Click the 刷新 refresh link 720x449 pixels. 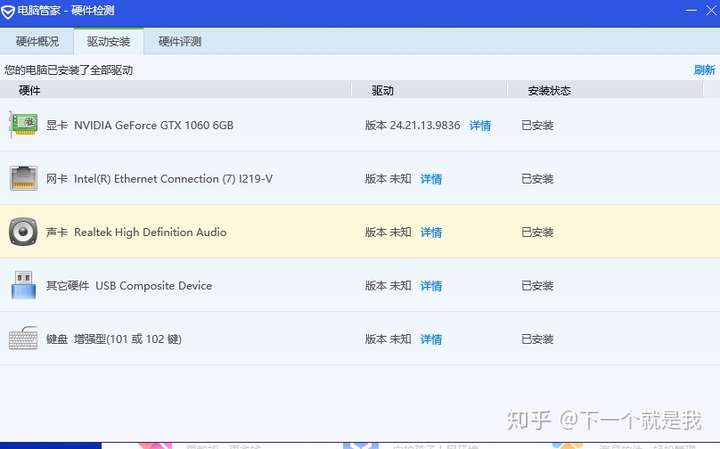[704, 70]
